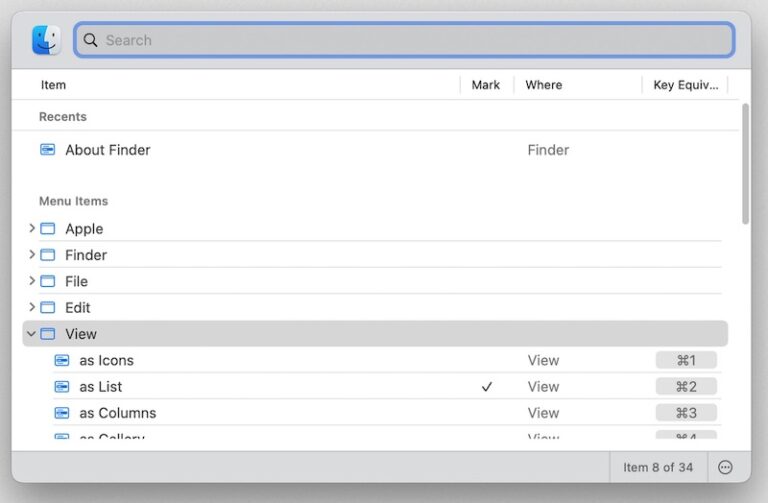Image resolution: width=768 pixels, height=503 pixels.
Task: Click the File menu folder icon
Action: [x=48, y=281]
